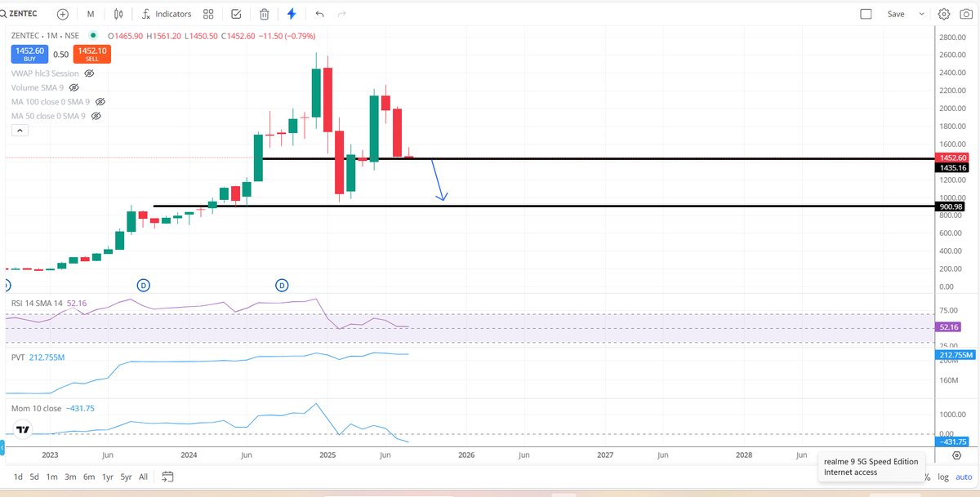Open the candlestick chart type menu
The image size is (980, 497).
[119, 14]
